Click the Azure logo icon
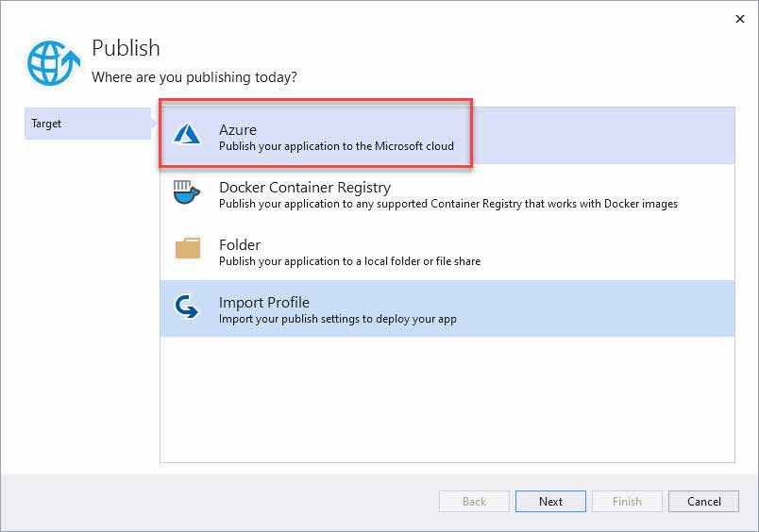Image resolution: width=759 pixels, height=532 pixels. pyautogui.click(x=187, y=135)
